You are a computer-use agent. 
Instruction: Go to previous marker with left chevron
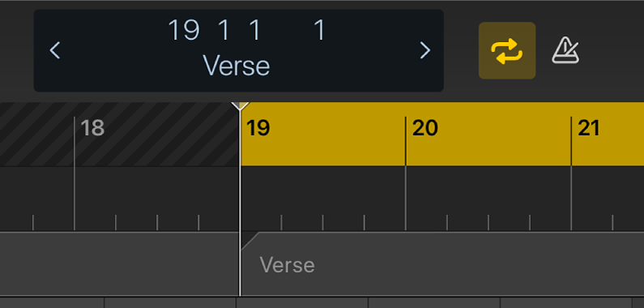point(55,50)
